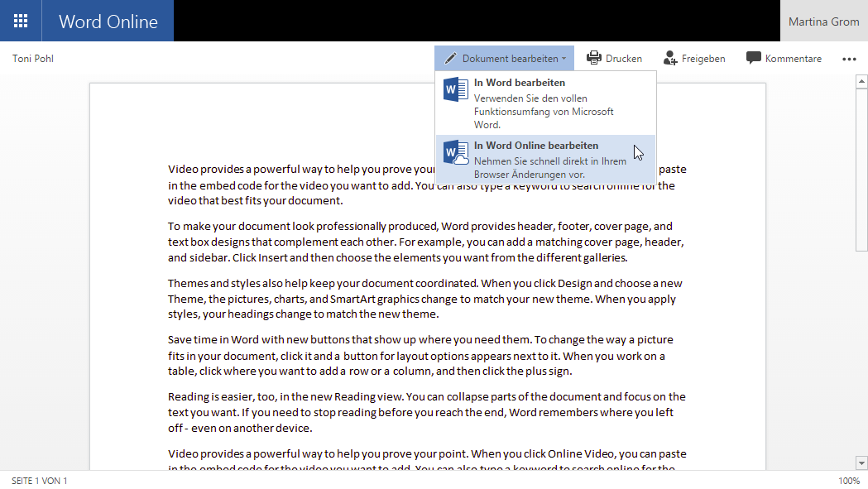
Task: Click the Kommentare speech bubble icon
Action: point(754,58)
